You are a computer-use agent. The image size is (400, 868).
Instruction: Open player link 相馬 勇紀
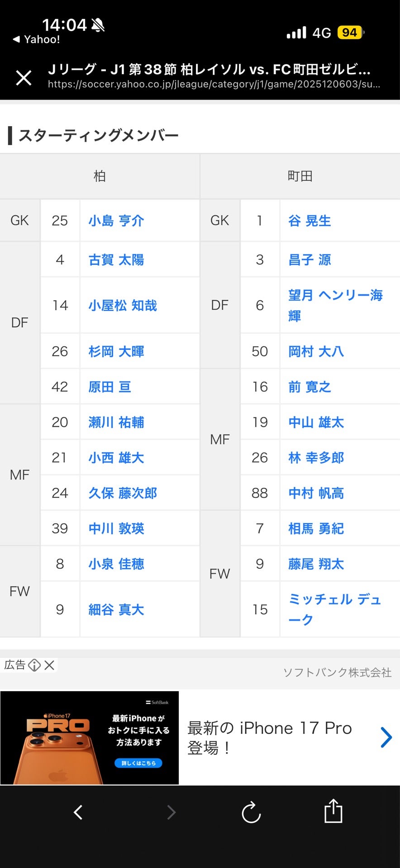tap(316, 528)
